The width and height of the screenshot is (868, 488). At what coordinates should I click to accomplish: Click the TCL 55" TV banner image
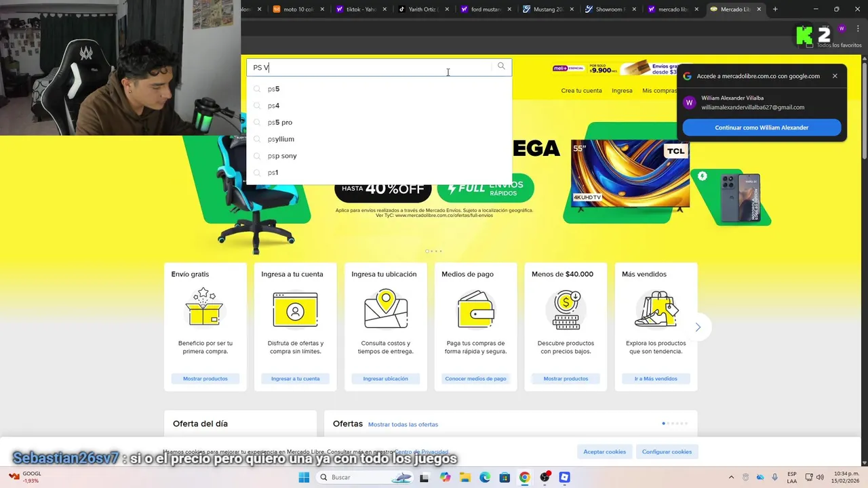630,174
